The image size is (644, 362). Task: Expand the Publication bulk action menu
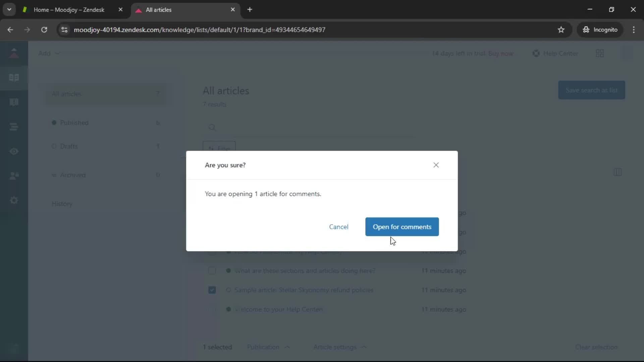point(268,347)
